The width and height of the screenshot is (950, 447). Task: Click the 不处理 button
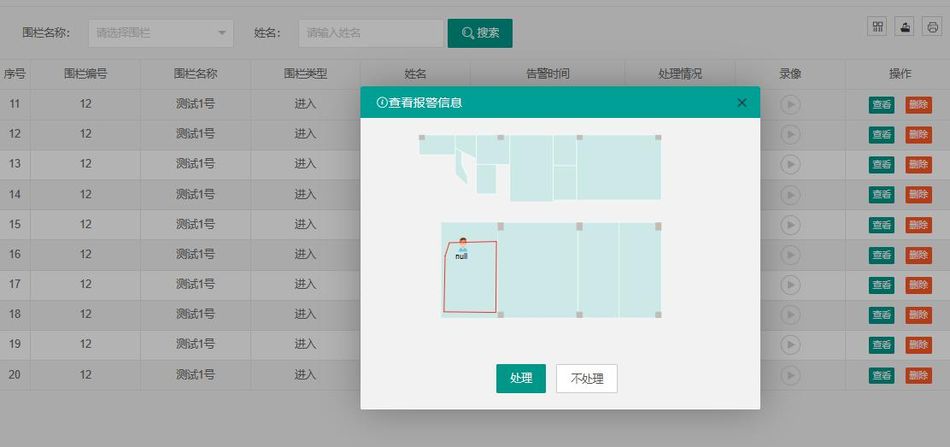click(x=586, y=378)
